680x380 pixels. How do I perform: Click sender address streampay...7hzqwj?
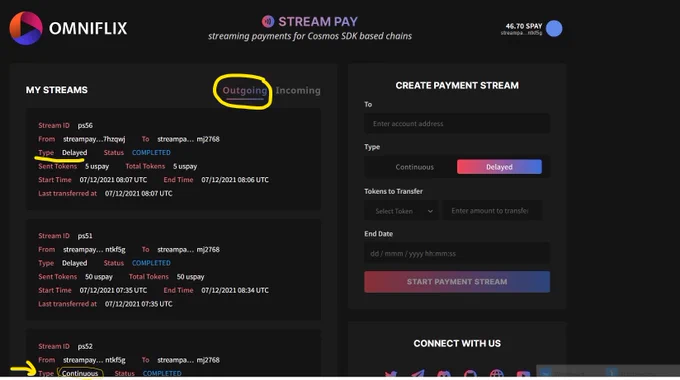pyautogui.click(x=94, y=139)
